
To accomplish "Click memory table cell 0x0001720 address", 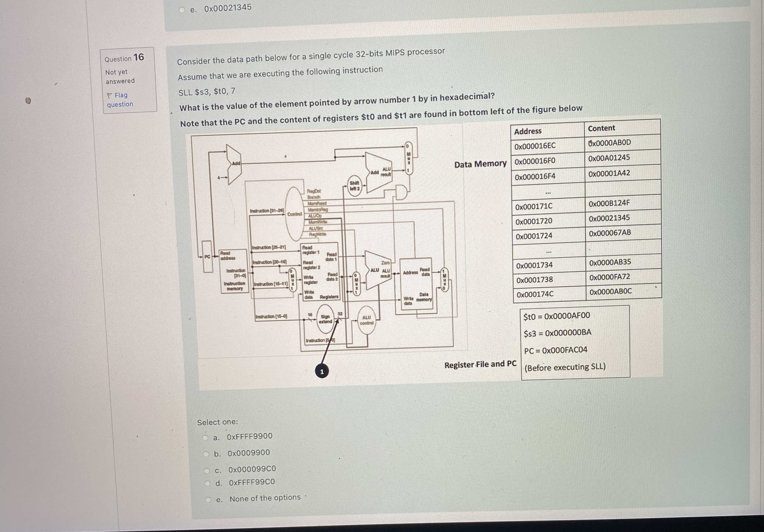I will point(534,221).
